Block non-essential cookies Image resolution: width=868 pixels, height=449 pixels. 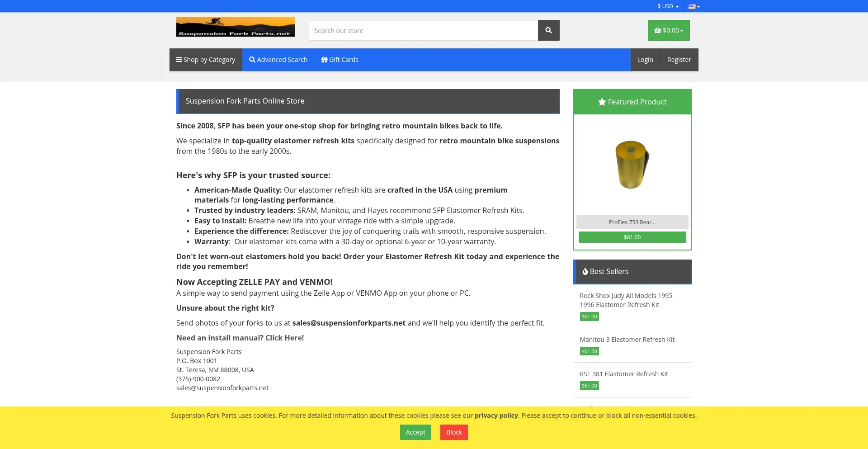click(454, 432)
